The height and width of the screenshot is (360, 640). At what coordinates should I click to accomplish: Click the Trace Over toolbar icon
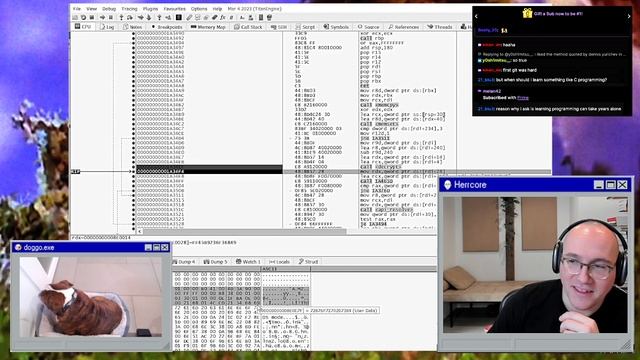(x=149, y=18)
